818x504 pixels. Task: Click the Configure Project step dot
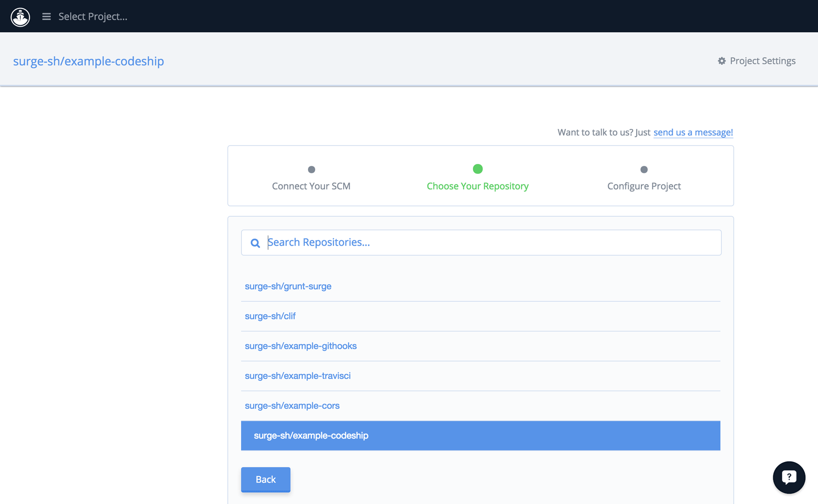click(x=644, y=170)
